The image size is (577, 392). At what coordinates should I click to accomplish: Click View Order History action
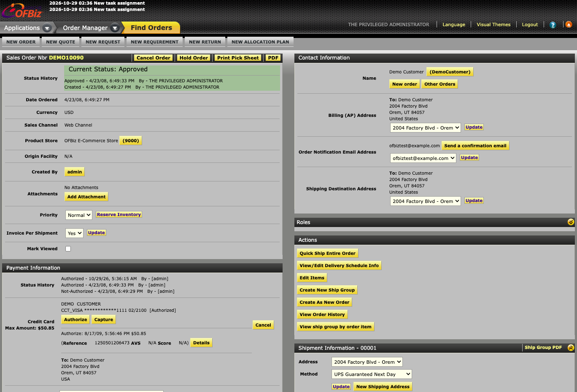click(x=322, y=314)
